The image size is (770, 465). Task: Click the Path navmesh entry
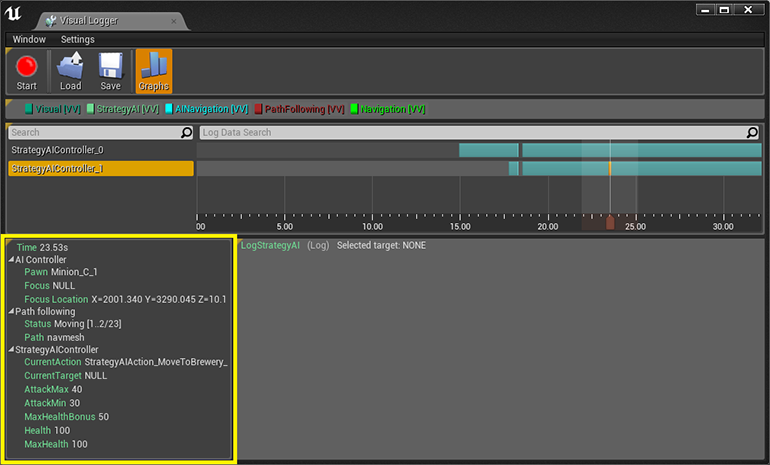point(54,337)
